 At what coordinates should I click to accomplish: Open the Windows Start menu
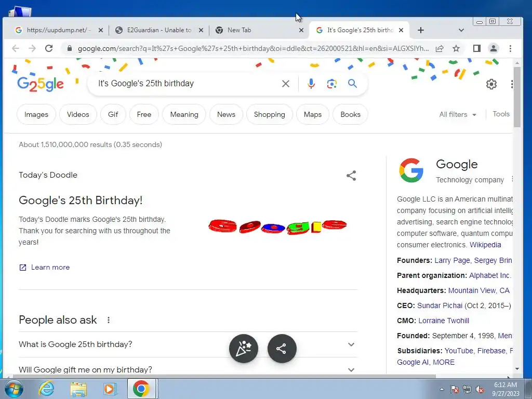tap(14, 389)
